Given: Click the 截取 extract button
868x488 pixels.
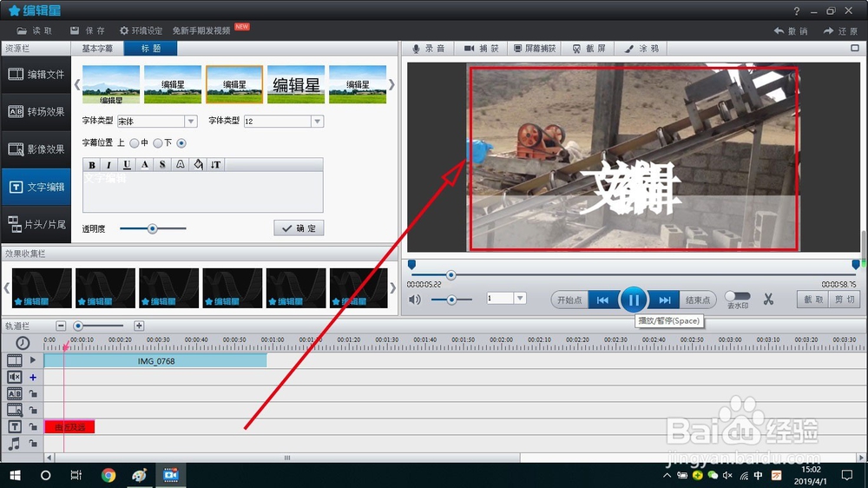Looking at the screenshot, I should click(813, 299).
